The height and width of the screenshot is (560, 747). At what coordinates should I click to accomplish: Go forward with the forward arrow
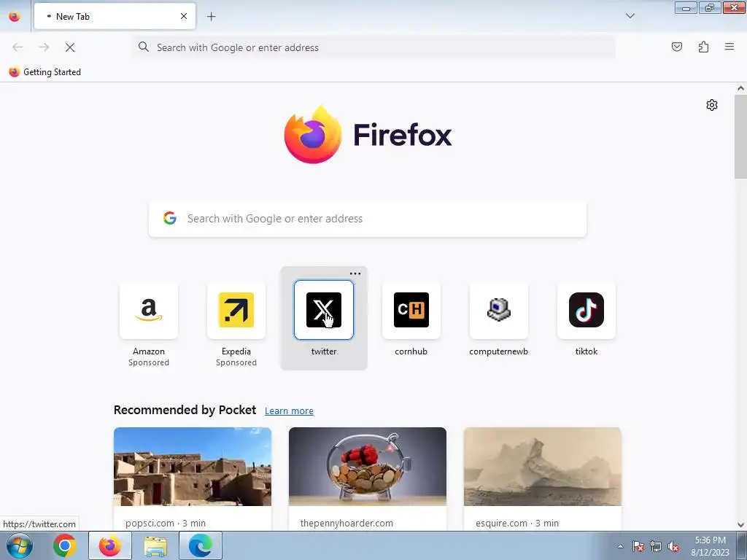[44, 47]
